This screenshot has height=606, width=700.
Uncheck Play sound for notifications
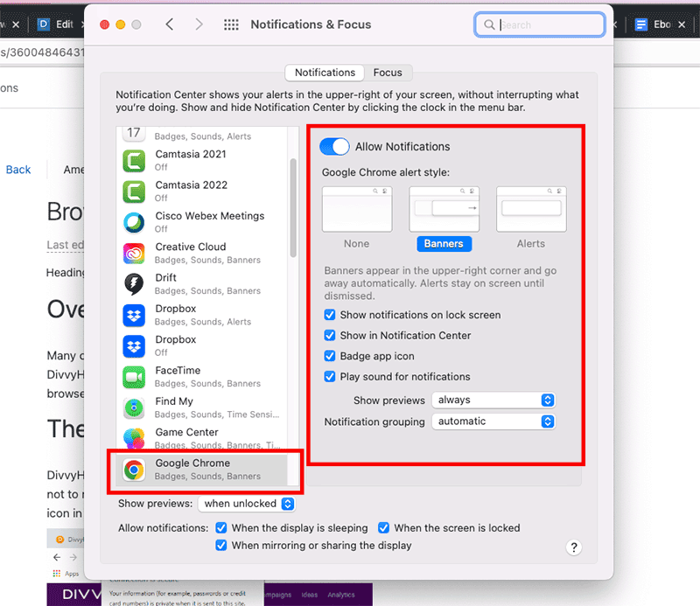(x=330, y=376)
